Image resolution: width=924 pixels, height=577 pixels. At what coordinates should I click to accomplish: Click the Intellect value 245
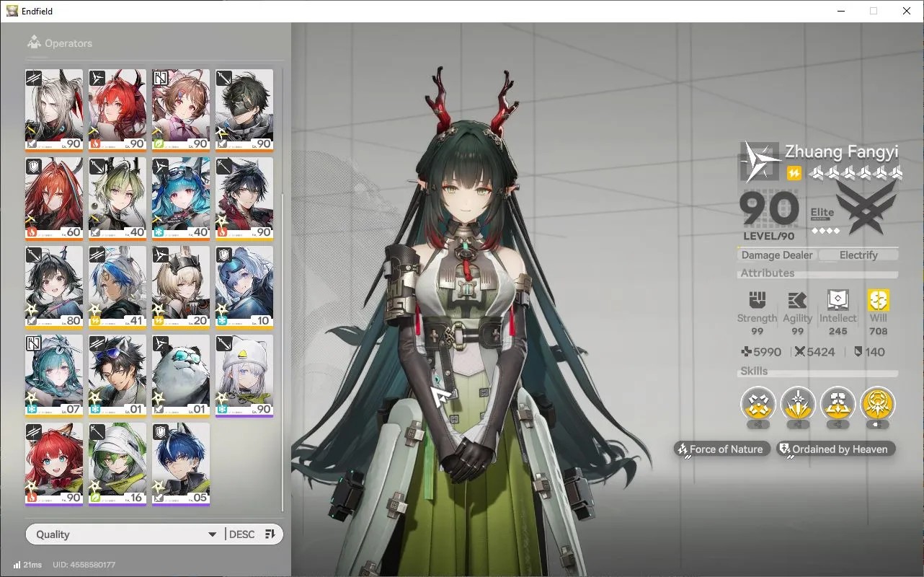pyautogui.click(x=838, y=332)
